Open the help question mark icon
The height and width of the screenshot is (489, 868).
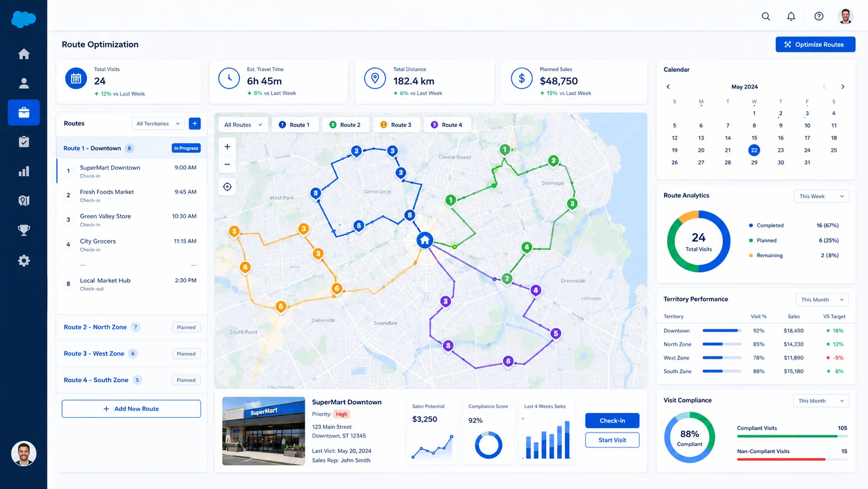pyautogui.click(x=819, y=16)
